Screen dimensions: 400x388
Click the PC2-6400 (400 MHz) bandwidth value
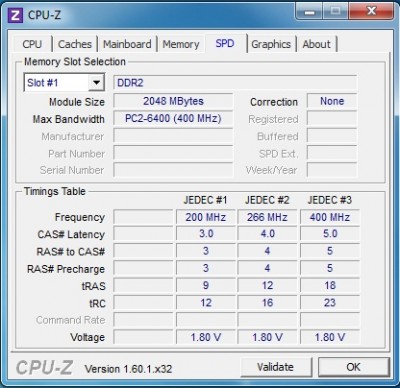[173, 119]
